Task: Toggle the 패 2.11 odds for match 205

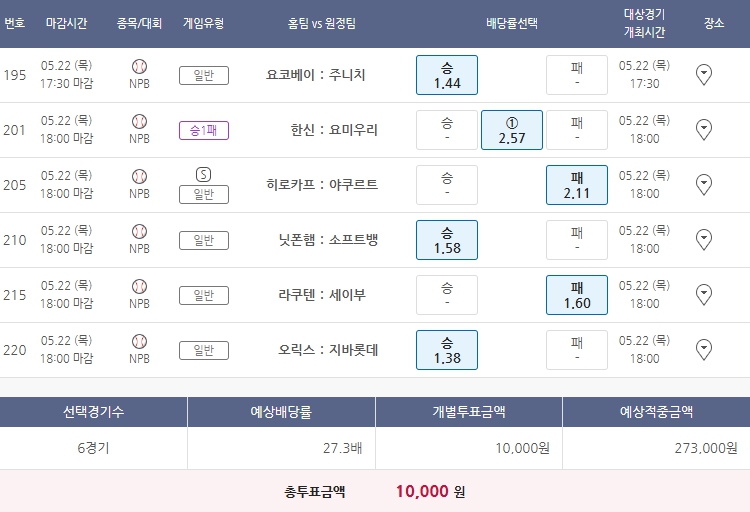Action: [x=577, y=185]
